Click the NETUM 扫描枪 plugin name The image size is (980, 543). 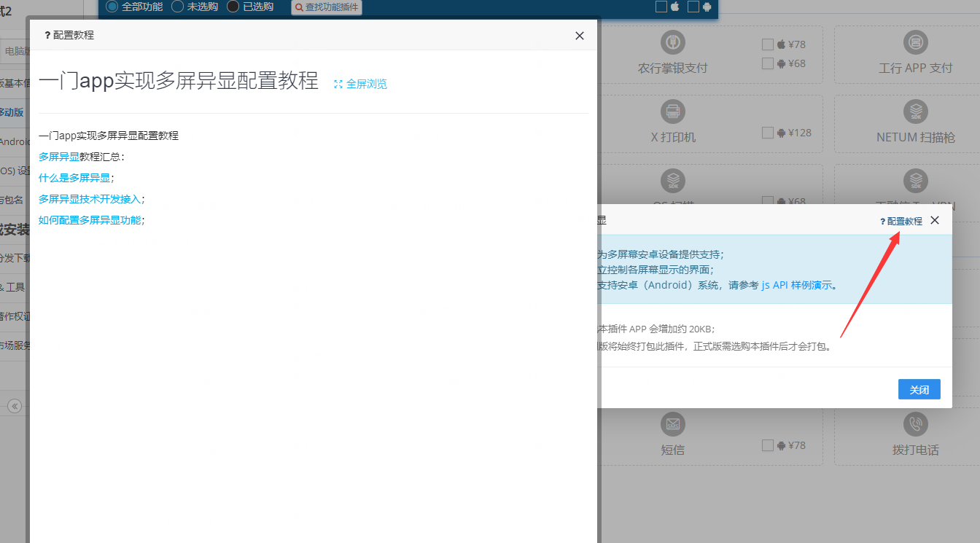[916, 137]
